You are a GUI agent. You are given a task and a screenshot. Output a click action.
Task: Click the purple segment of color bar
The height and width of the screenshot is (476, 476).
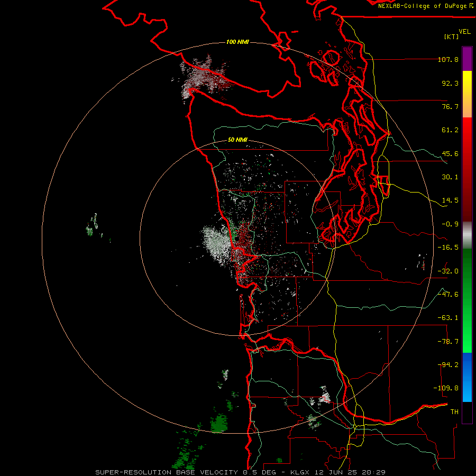467,59
